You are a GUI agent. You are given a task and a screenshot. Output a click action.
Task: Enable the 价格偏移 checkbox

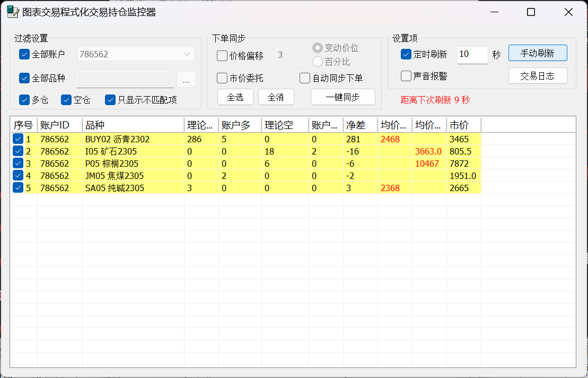point(222,56)
